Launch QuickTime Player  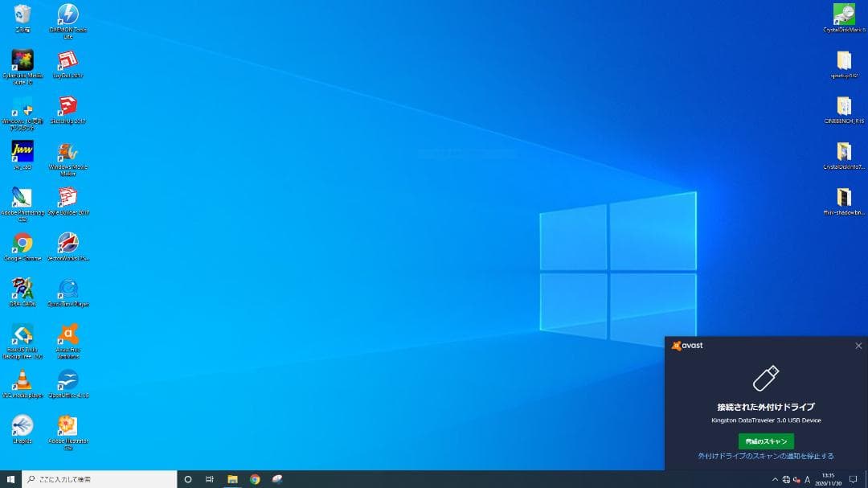(68, 288)
